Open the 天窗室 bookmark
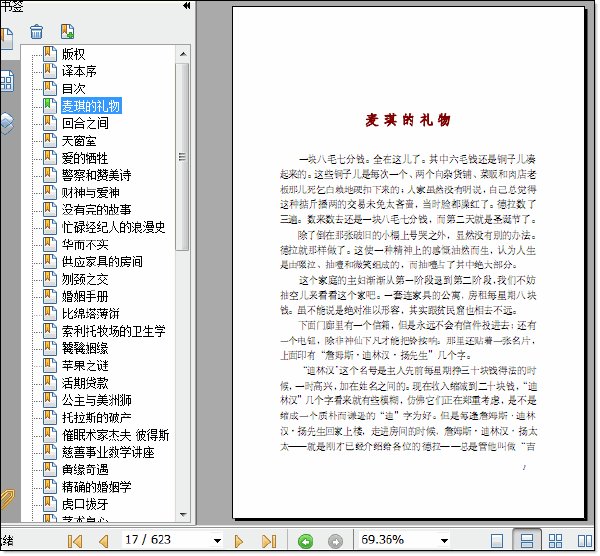 (x=79, y=141)
